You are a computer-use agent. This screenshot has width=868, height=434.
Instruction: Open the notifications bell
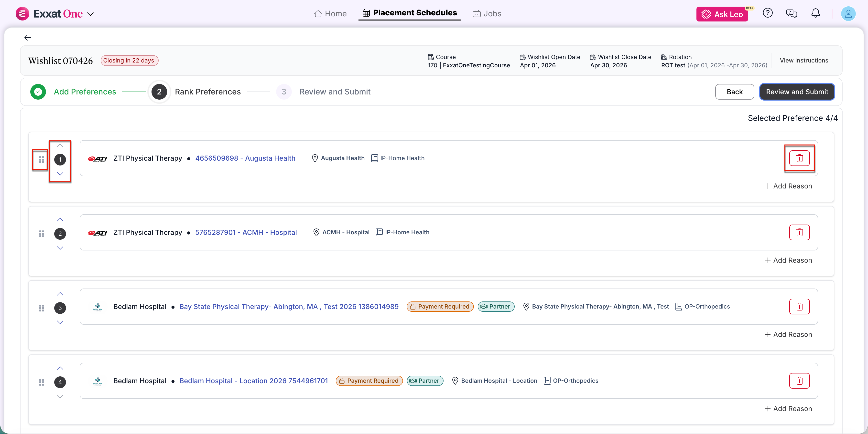815,13
